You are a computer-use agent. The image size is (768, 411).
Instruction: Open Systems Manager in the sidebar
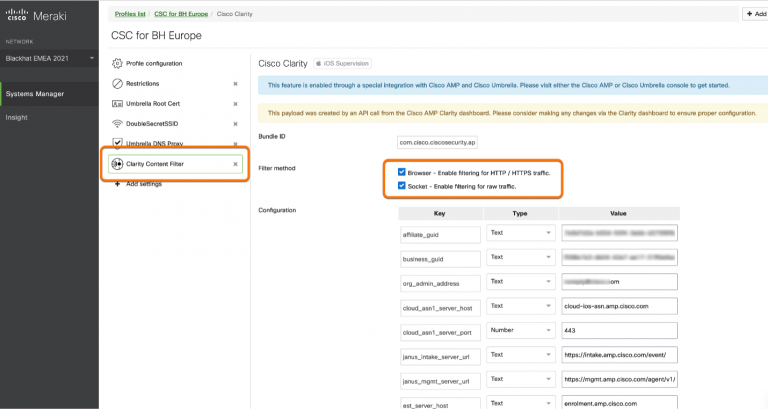(36, 94)
